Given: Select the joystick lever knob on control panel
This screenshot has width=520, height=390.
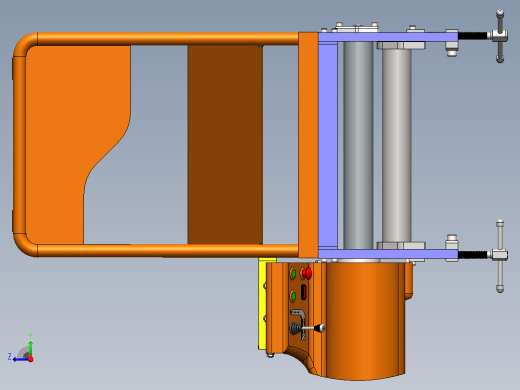Looking at the screenshot, I should pos(321,328).
